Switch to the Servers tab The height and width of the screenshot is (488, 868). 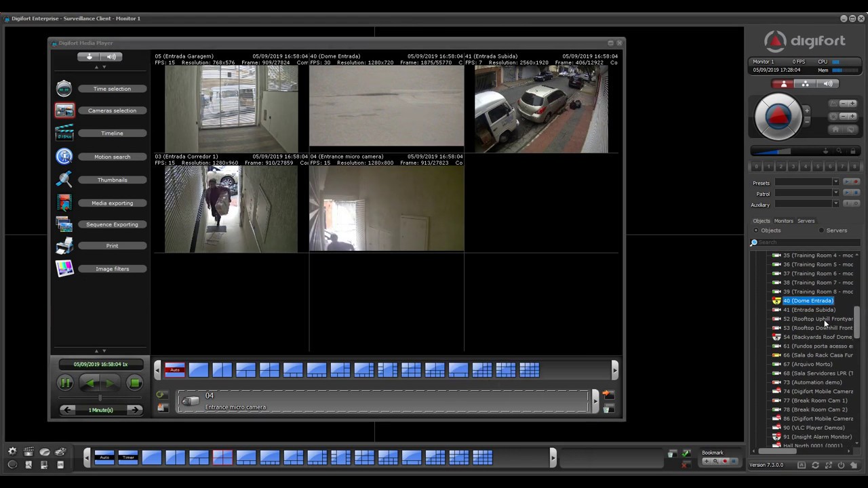pyautogui.click(x=806, y=221)
